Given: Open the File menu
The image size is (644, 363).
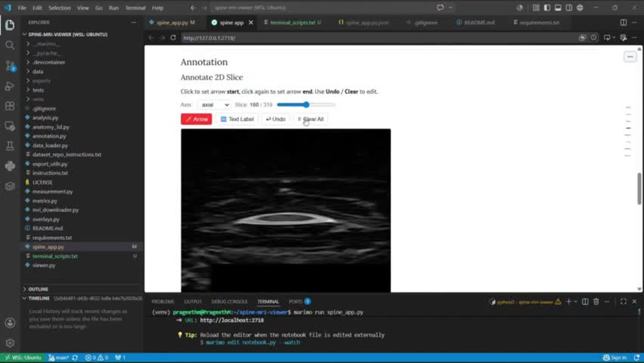Looking at the screenshot, I should coord(22,7).
